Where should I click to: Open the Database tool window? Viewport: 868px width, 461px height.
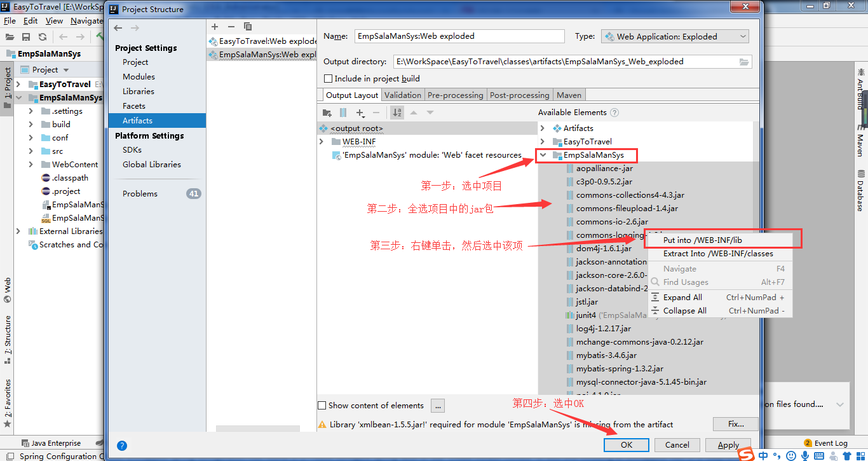click(x=860, y=190)
